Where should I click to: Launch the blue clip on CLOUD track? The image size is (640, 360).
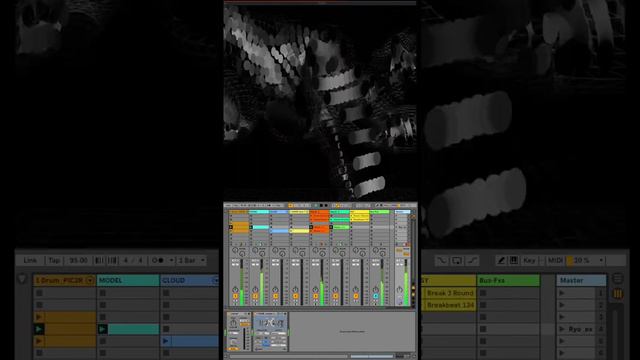165,341
